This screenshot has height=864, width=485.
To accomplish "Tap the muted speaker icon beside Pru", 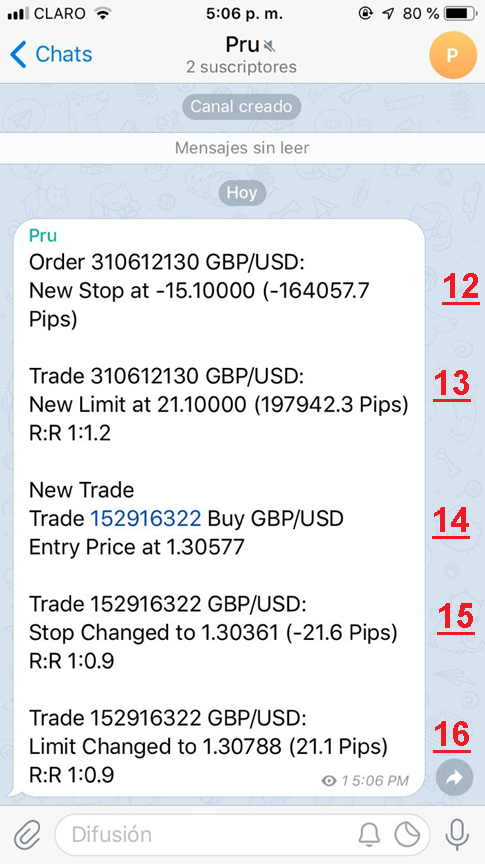I will click(x=269, y=45).
